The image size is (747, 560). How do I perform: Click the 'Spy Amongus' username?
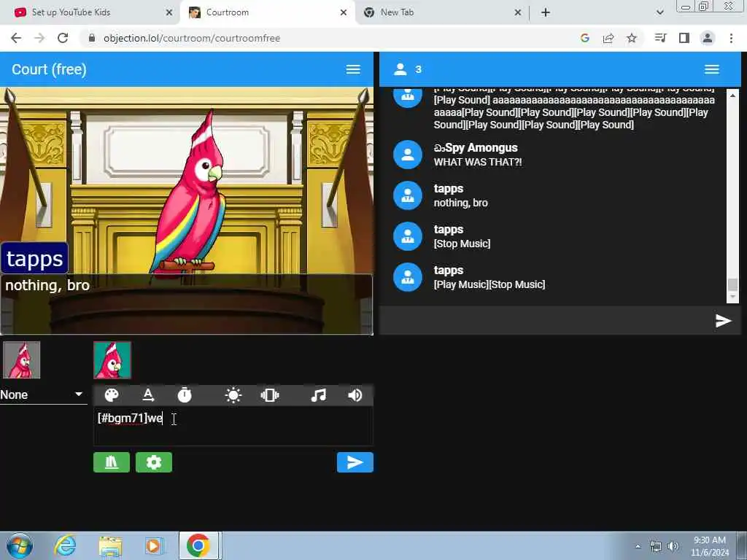[476, 147]
